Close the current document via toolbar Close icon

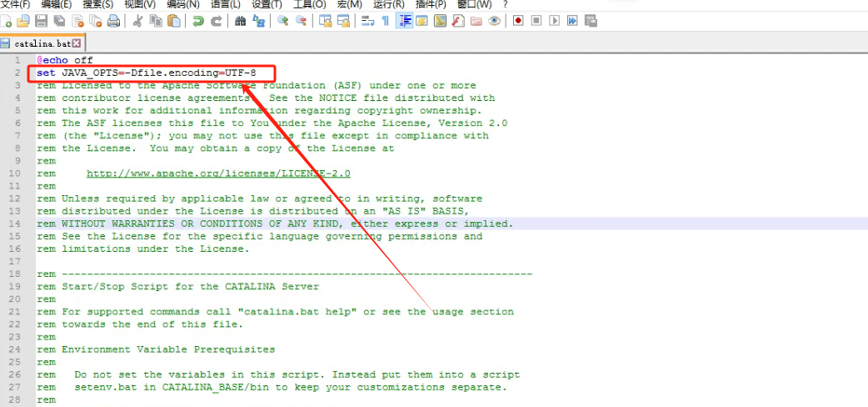click(78, 21)
